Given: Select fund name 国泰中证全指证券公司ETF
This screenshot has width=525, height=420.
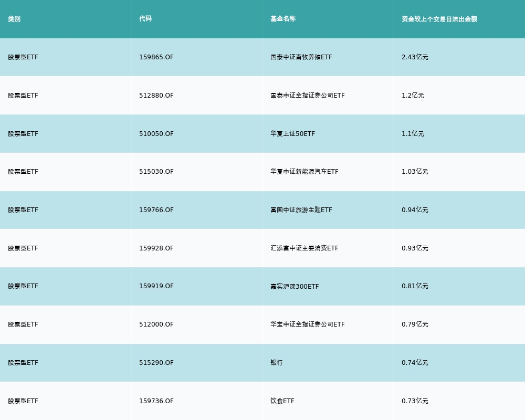Looking at the screenshot, I should click(307, 96).
